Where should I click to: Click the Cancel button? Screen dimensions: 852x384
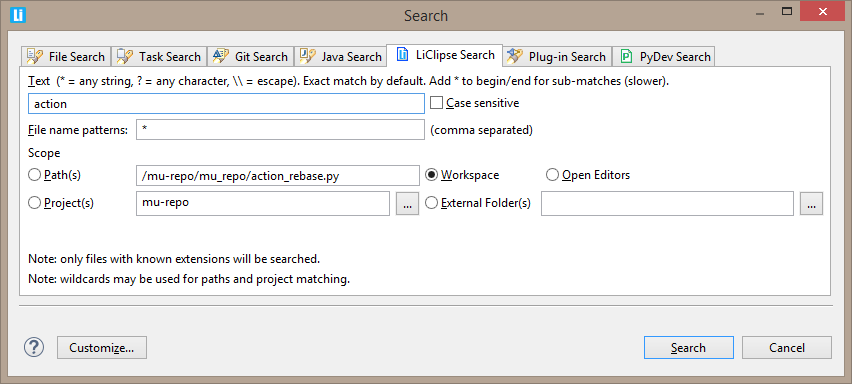787,348
